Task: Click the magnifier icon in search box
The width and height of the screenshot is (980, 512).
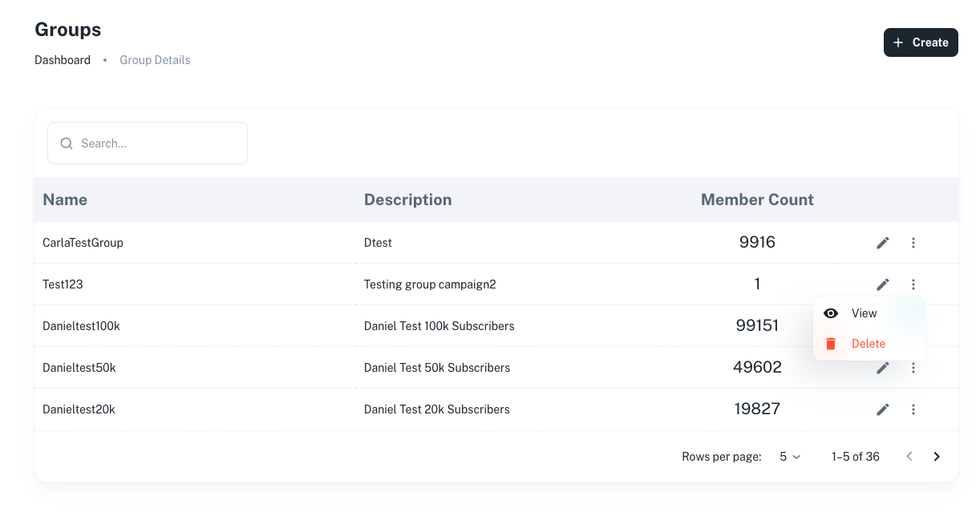Action: coord(67,143)
